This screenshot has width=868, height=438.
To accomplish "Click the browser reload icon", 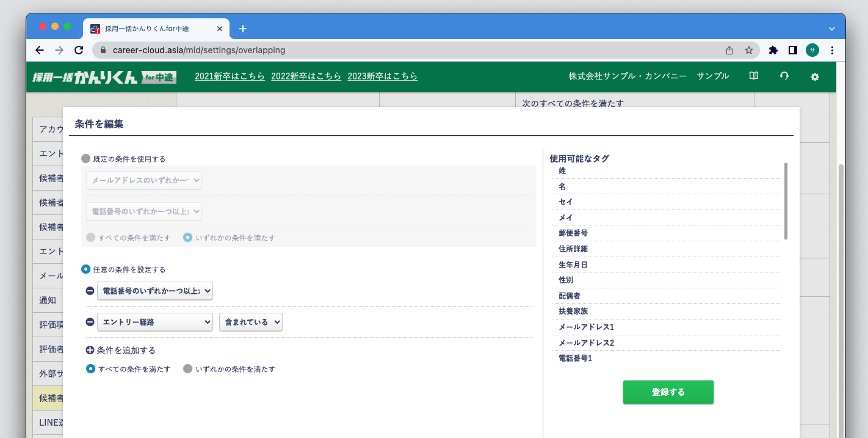I will [79, 50].
